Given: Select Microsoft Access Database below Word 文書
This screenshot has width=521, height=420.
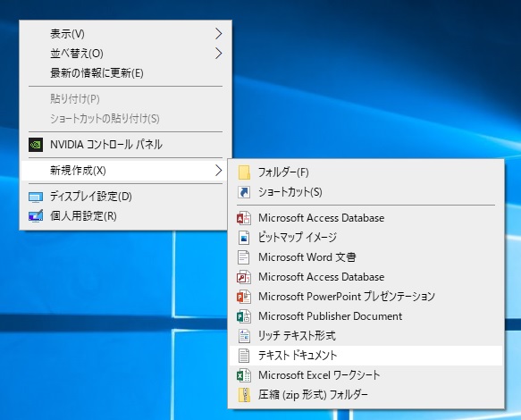Looking at the screenshot, I should pos(366,277).
